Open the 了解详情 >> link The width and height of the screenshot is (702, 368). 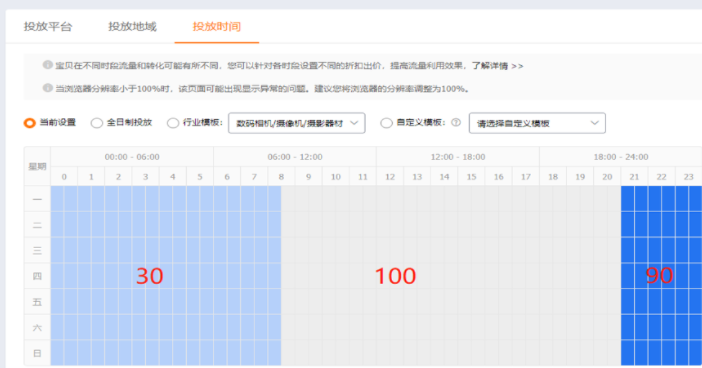[x=497, y=66]
